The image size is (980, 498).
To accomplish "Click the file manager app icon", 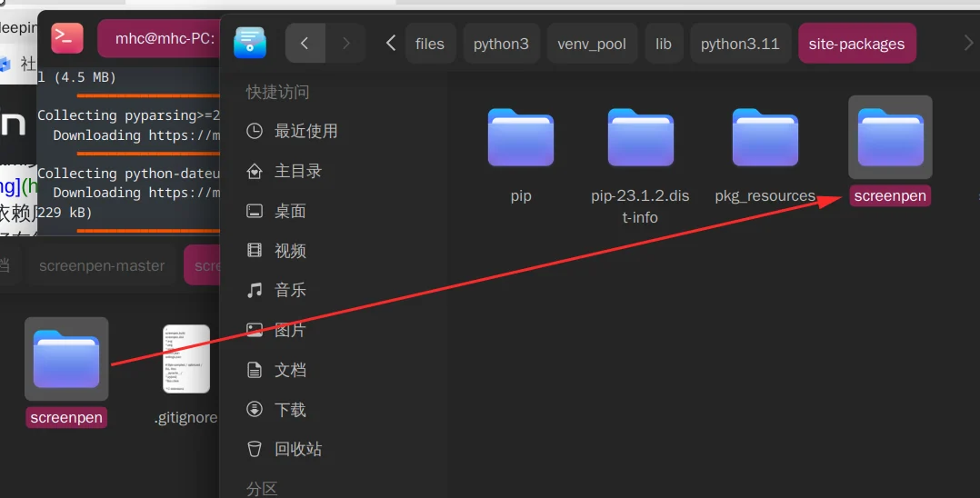I will pyautogui.click(x=250, y=43).
